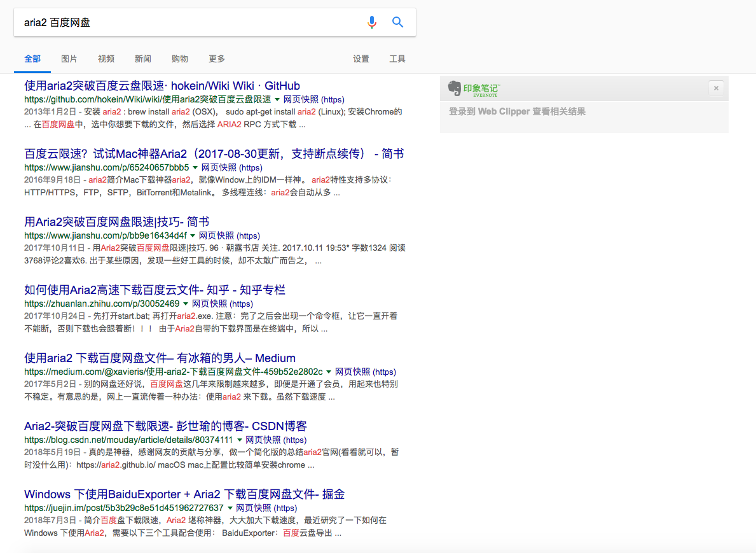
Task: Expand the arrow beside the juejin.im URL
Action: pyautogui.click(x=230, y=508)
